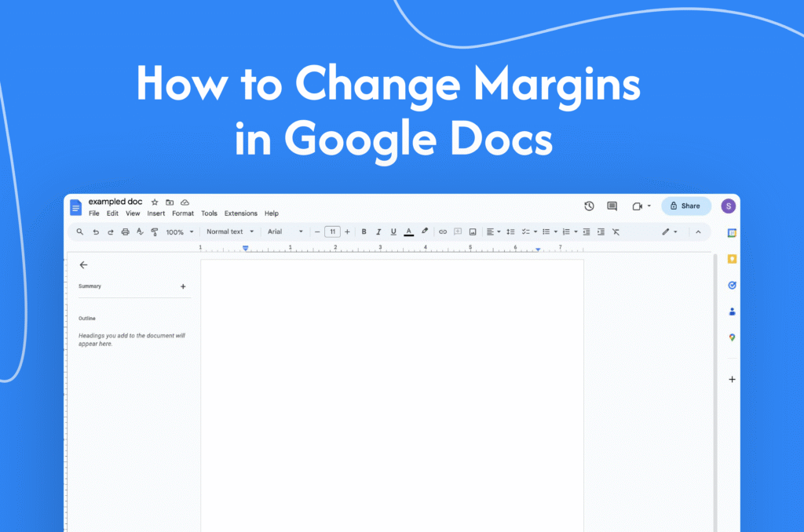Toggle bold formatting
804x532 pixels.
click(364, 231)
